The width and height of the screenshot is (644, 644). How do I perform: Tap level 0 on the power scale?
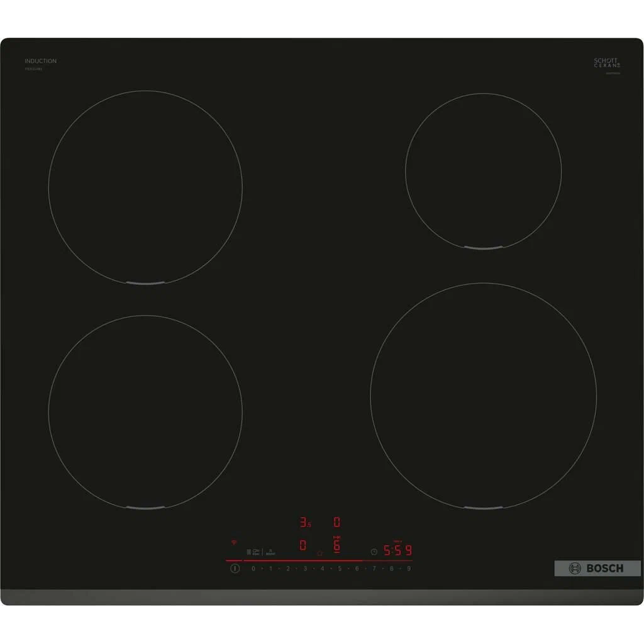(253, 569)
